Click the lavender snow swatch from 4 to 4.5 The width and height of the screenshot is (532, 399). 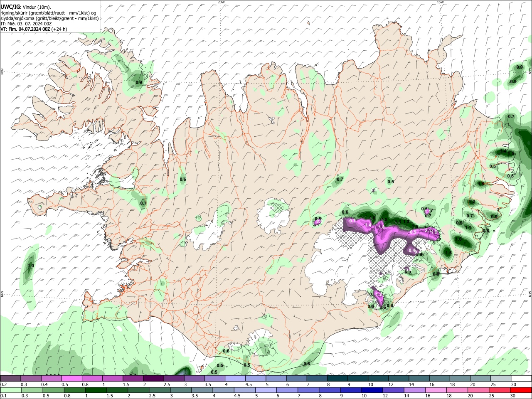coord(235,379)
